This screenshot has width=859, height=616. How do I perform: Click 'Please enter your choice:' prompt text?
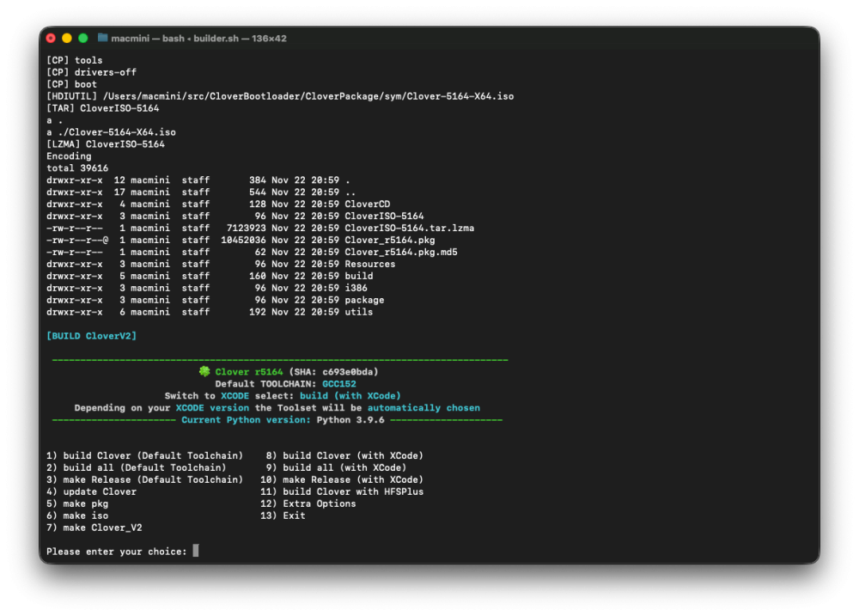tap(117, 552)
